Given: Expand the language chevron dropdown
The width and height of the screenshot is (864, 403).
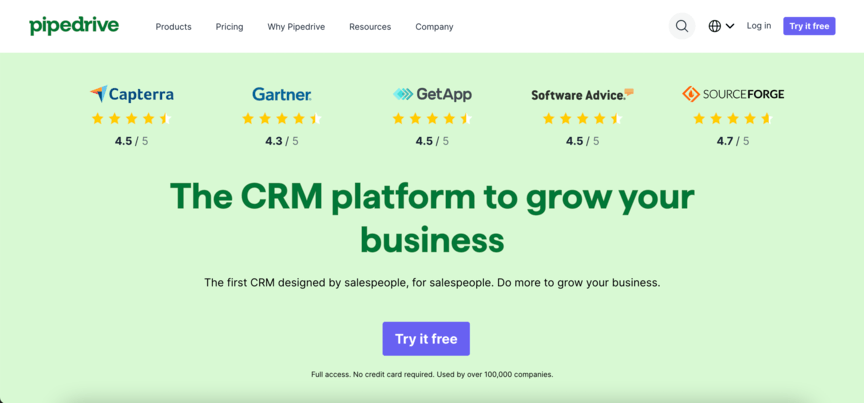Looking at the screenshot, I should coord(730,26).
